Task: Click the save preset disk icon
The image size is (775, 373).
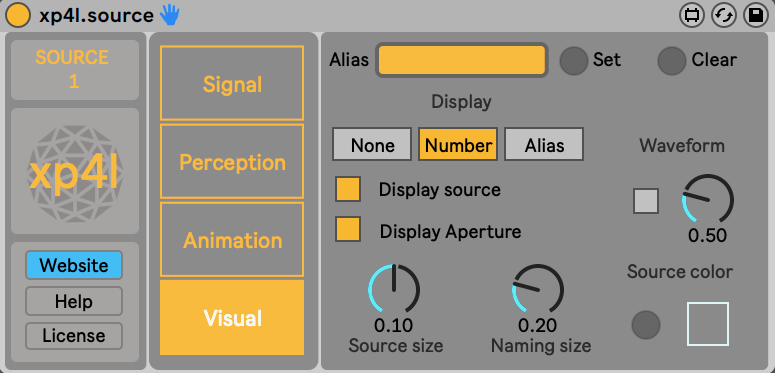Action: tap(755, 16)
